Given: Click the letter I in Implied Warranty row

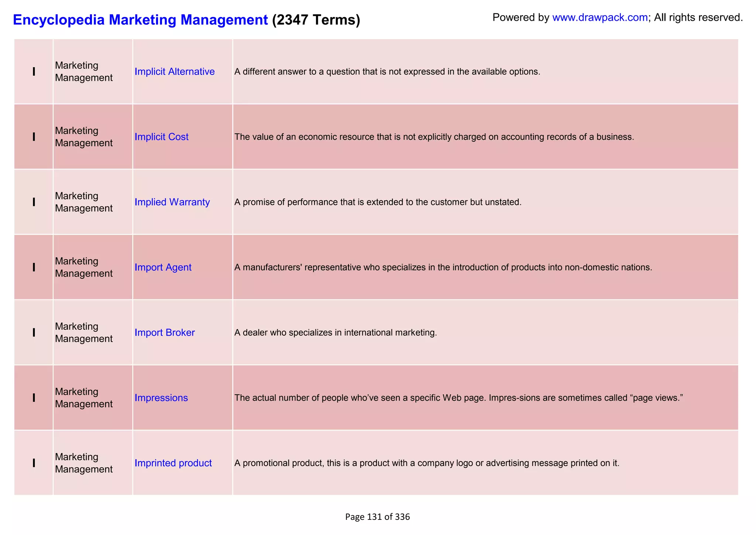Looking at the screenshot, I should click(x=34, y=202).
